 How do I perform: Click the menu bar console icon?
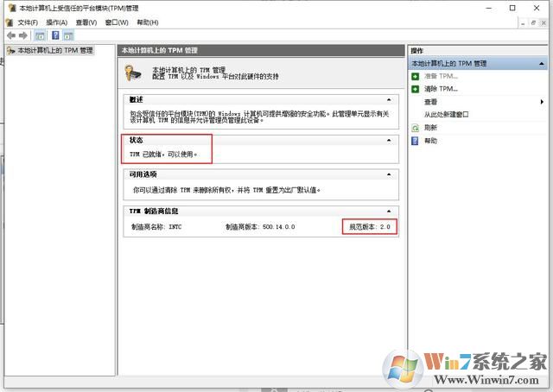pyautogui.click(x=10, y=22)
